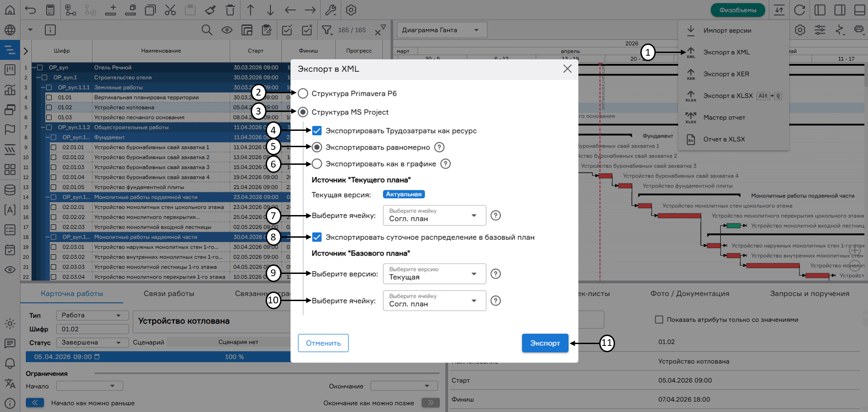This screenshot has width=868, height=412.
Task: Click the info square icon in table toolbar
Action: coord(50,30)
